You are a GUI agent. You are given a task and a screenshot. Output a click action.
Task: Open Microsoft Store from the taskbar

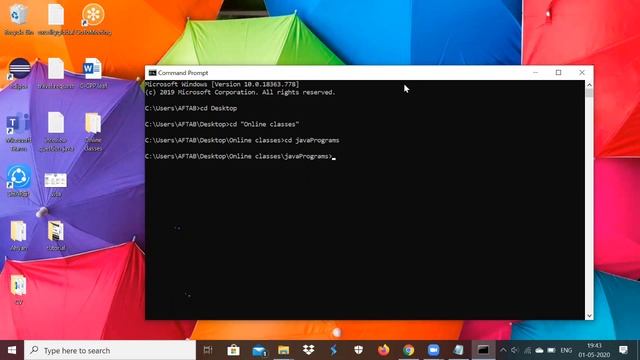(x=233, y=350)
